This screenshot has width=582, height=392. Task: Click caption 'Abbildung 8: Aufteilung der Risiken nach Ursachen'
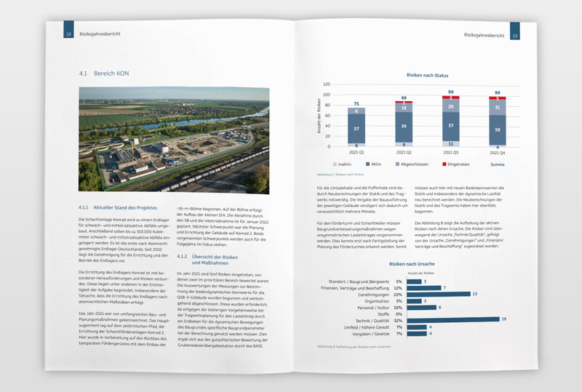tap(354, 347)
